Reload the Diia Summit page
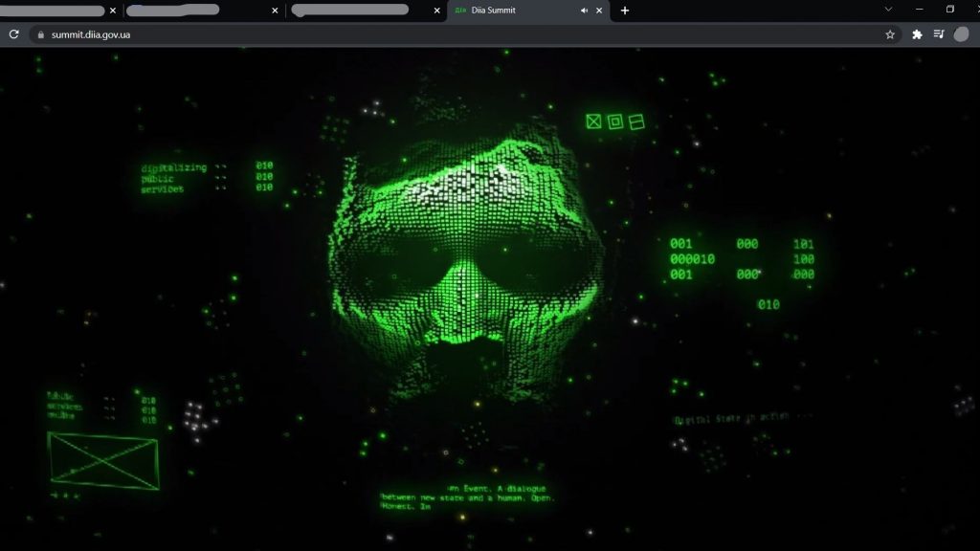The height and width of the screenshot is (551, 980). (x=13, y=34)
